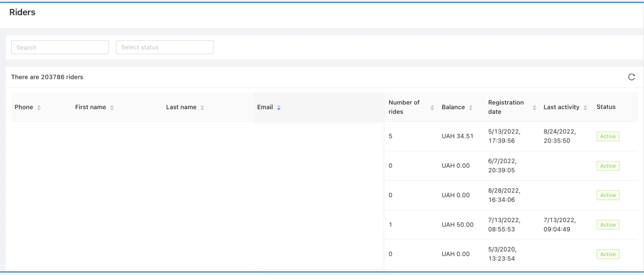Click rides count 0 in 8/28/2022 row
The image size is (644, 275).
click(x=390, y=195)
